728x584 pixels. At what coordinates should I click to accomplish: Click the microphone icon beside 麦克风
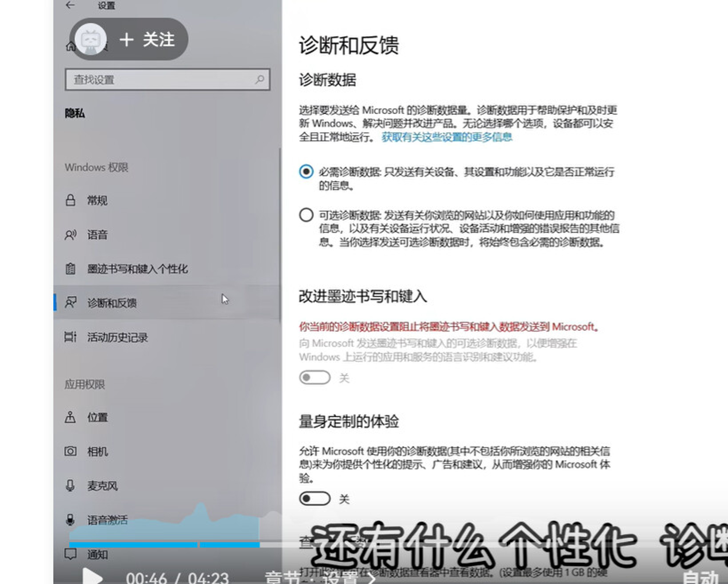[70, 485]
